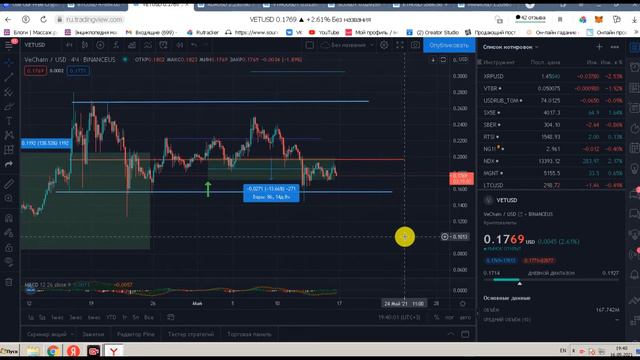Open the 'Торговая панель' trading panel tab
The width and height of the screenshot is (640, 360).
(249, 334)
